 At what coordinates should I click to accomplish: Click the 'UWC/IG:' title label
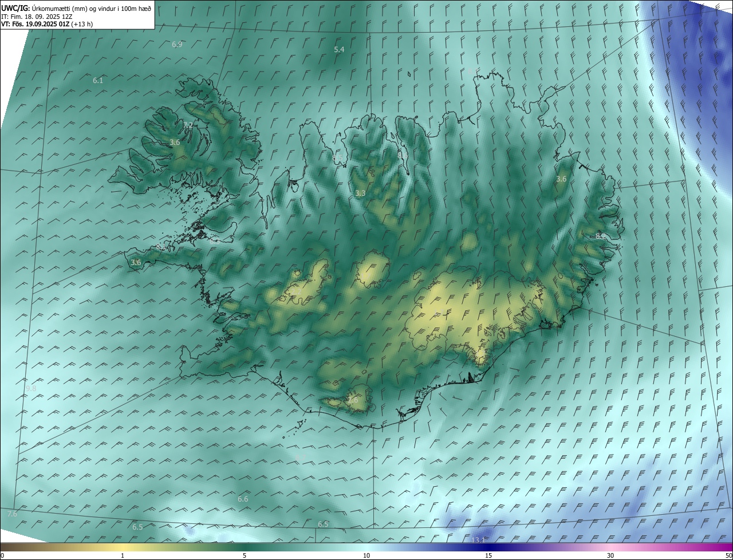click(15, 8)
